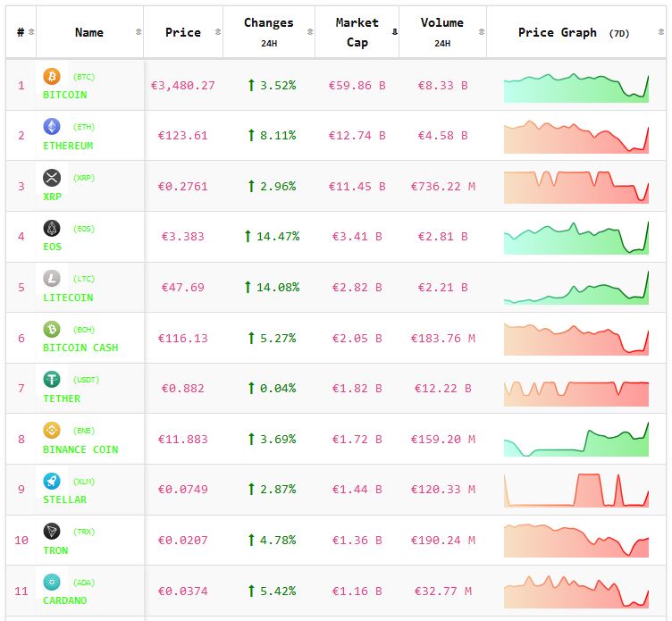672x621 pixels.
Task: Open Binance Coin 7-day price graph
Action: pos(576,440)
